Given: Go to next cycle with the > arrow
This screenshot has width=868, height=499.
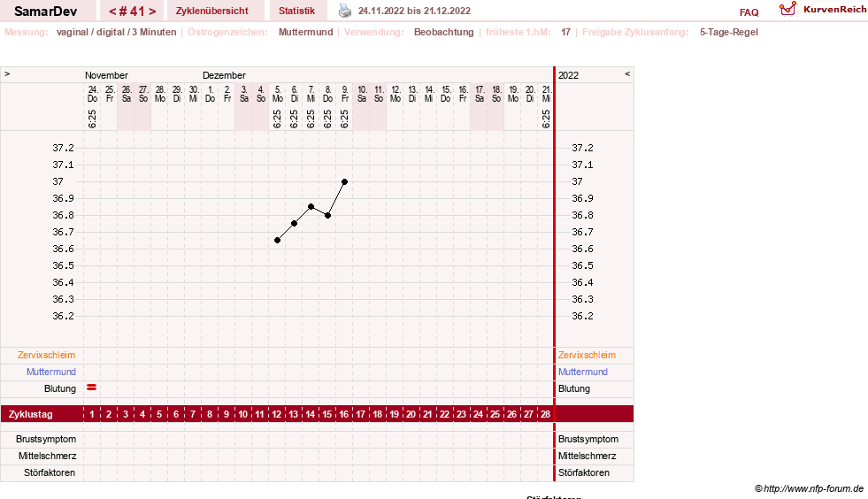Looking at the screenshot, I should pyautogui.click(x=152, y=12).
